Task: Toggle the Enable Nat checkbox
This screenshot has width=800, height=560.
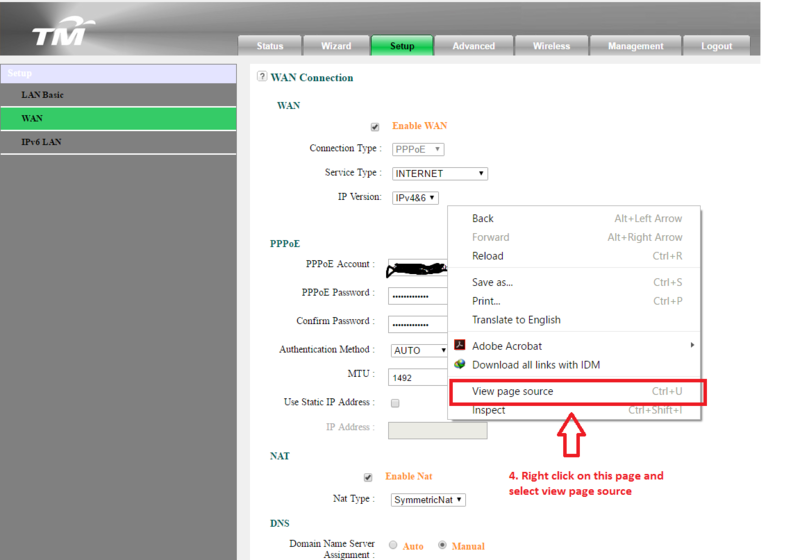Action: click(x=368, y=477)
